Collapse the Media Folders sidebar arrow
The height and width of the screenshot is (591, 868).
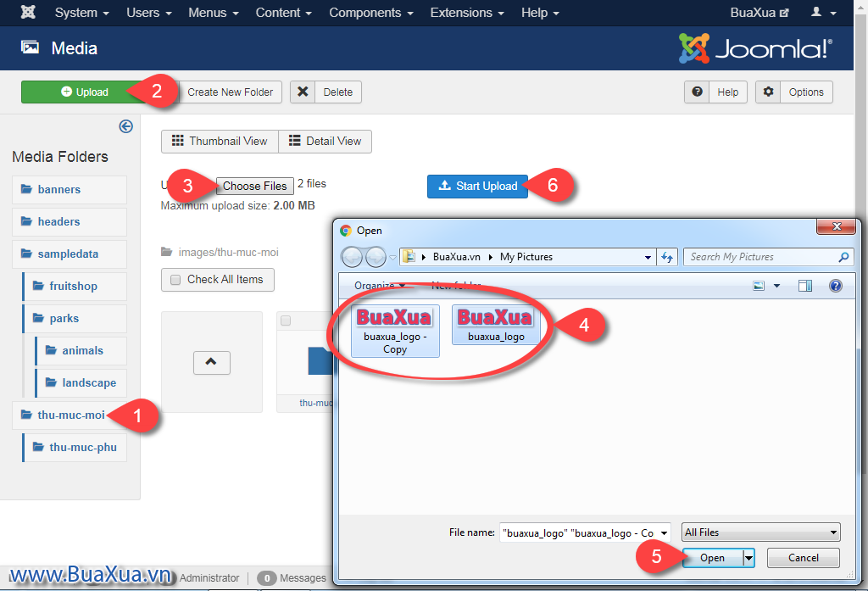125,126
